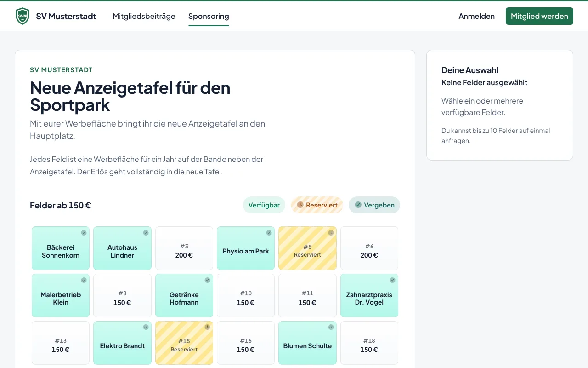Screen dimensions: 588x368
Task: Click checkmark icon on Autohaus Lindner field
Action: [146, 233]
